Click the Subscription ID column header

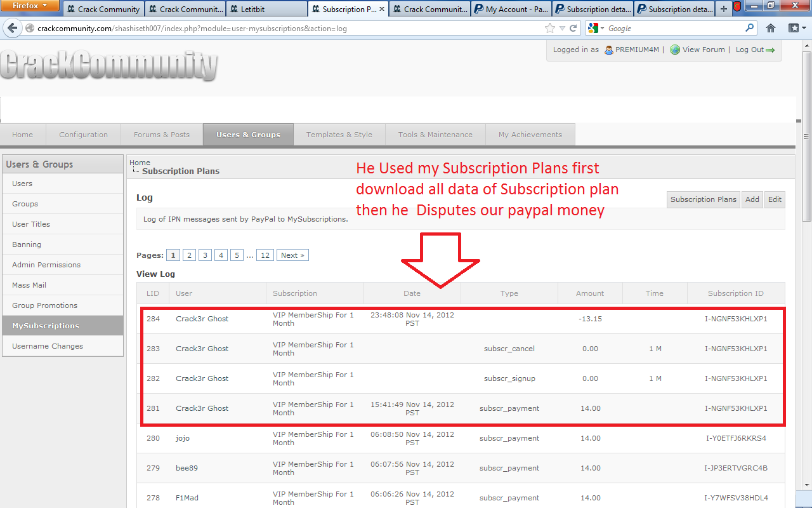pos(736,293)
